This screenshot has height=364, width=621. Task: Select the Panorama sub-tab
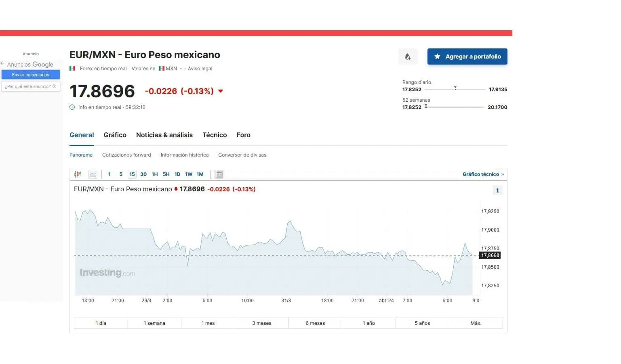81,155
